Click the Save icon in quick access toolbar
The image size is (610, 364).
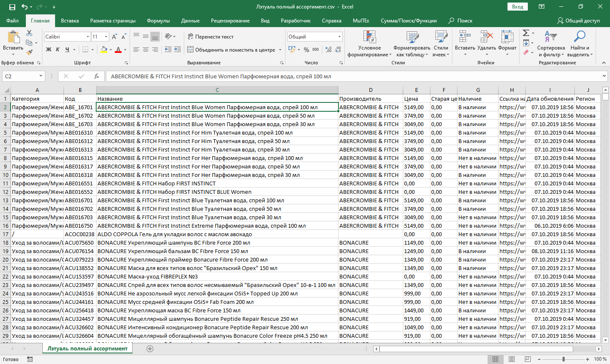pyautogui.click(x=12, y=7)
